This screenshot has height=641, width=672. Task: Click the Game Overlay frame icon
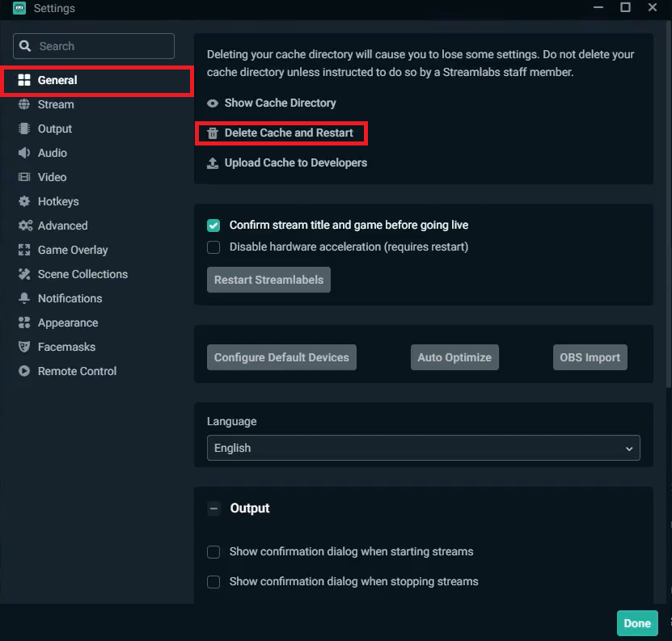pyautogui.click(x=24, y=250)
